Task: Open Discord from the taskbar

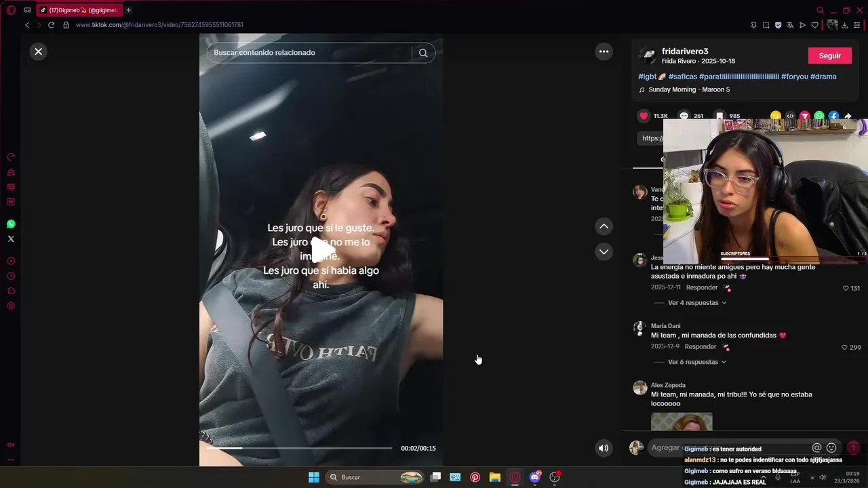Action: coord(535,477)
